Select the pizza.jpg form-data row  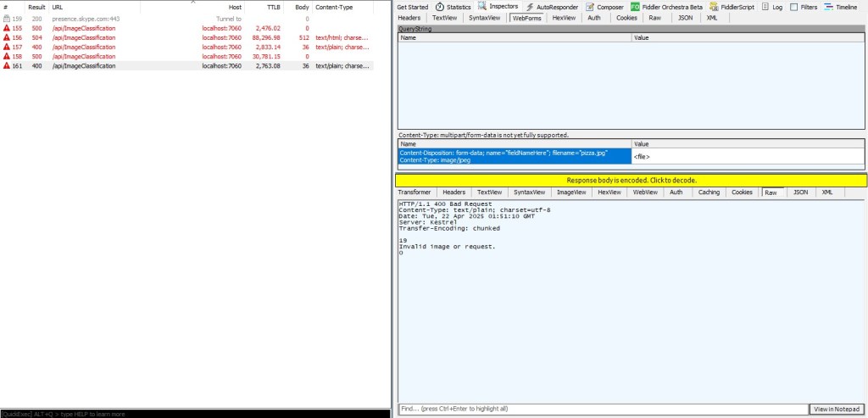click(x=515, y=156)
